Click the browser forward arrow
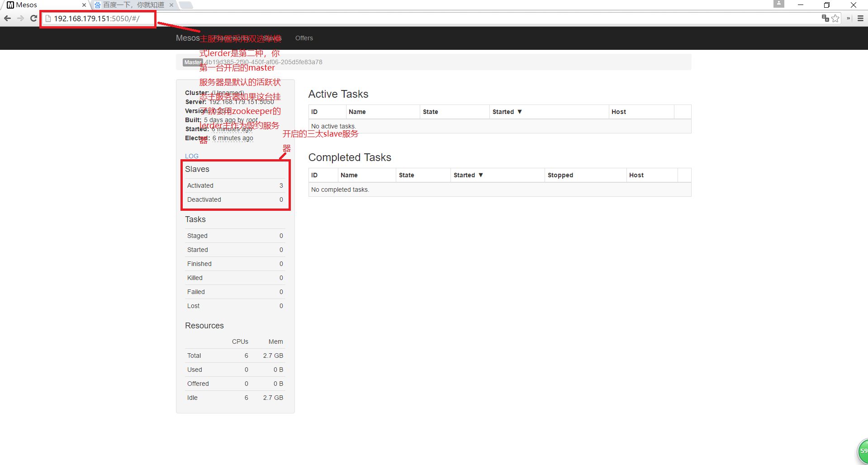 click(x=20, y=18)
